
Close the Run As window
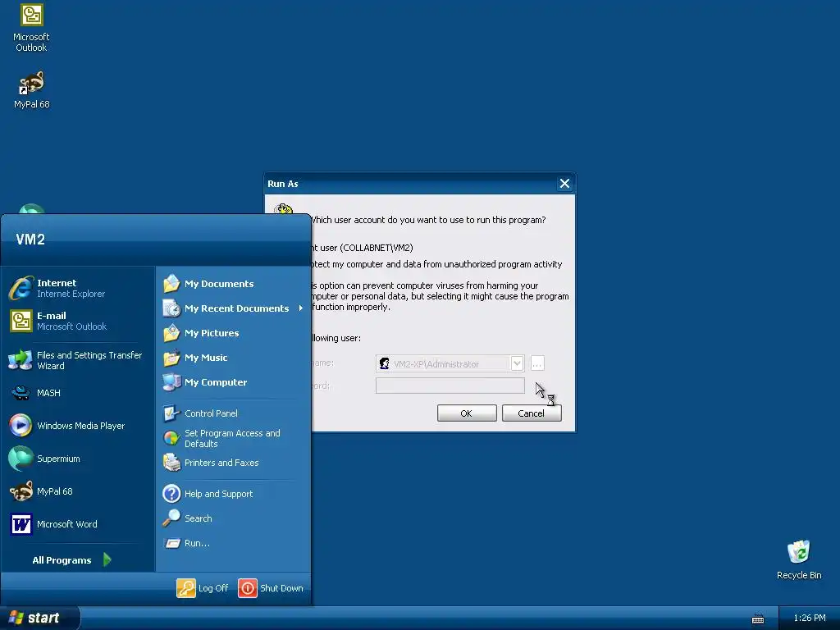point(564,184)
